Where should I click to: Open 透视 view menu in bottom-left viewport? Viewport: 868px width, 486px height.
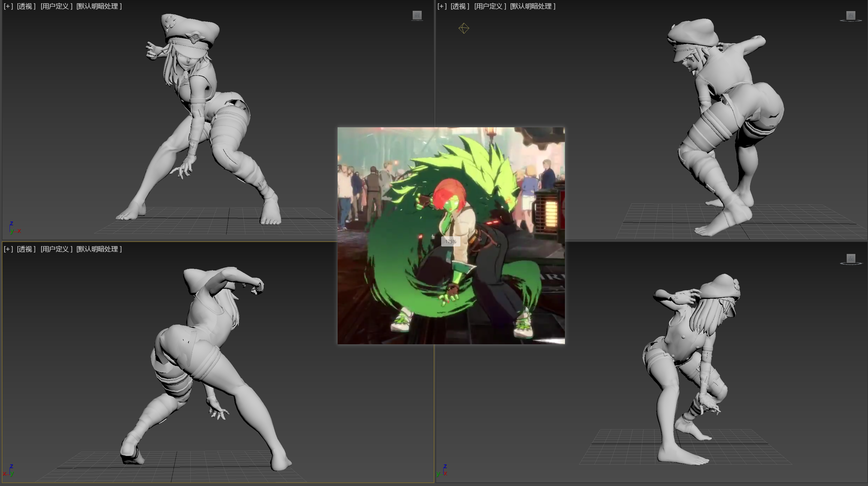(26, 249)
